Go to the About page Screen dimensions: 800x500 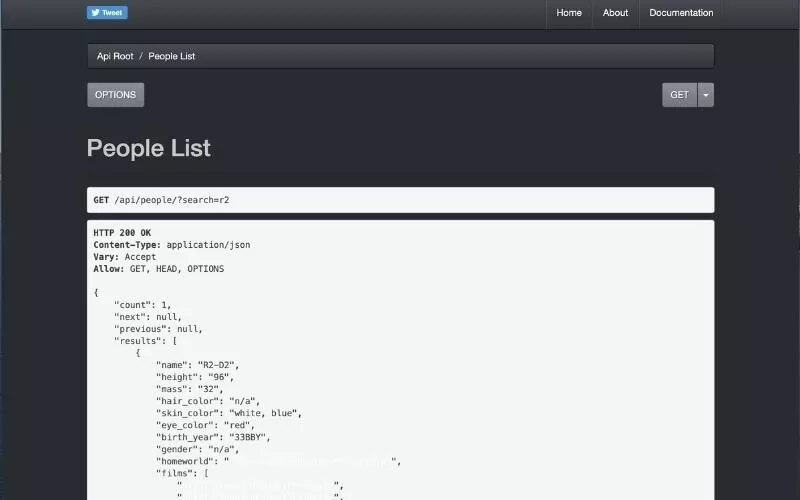click(x=615, y=13)
